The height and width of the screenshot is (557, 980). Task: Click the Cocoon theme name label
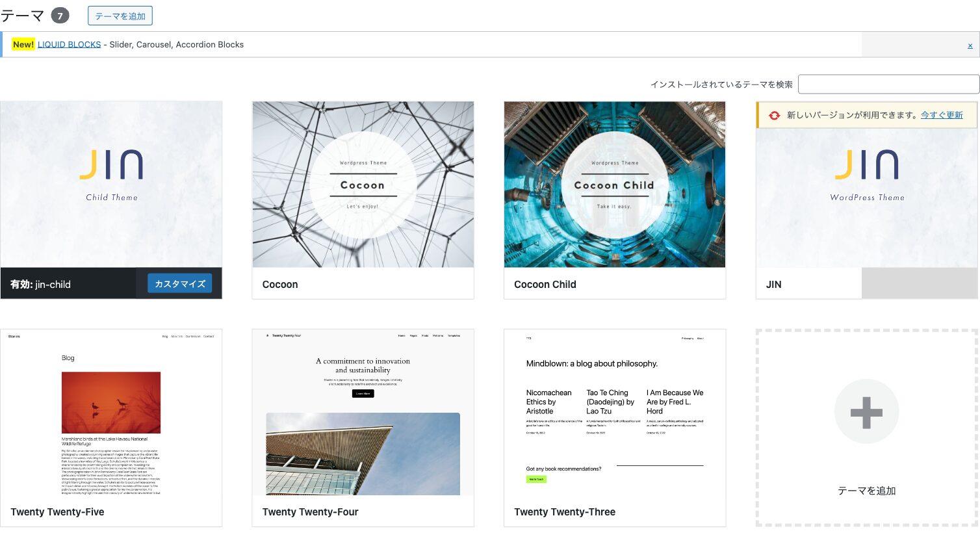(x=280, y=285)
